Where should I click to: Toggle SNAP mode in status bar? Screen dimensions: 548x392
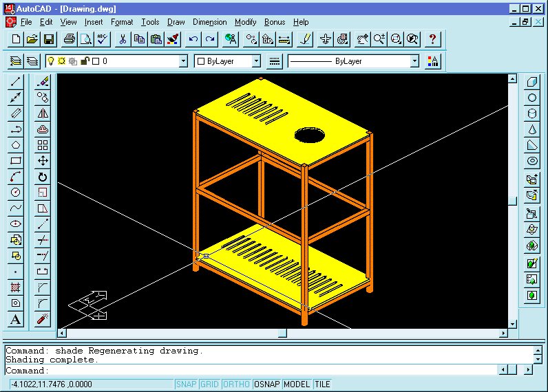[186, 384]
